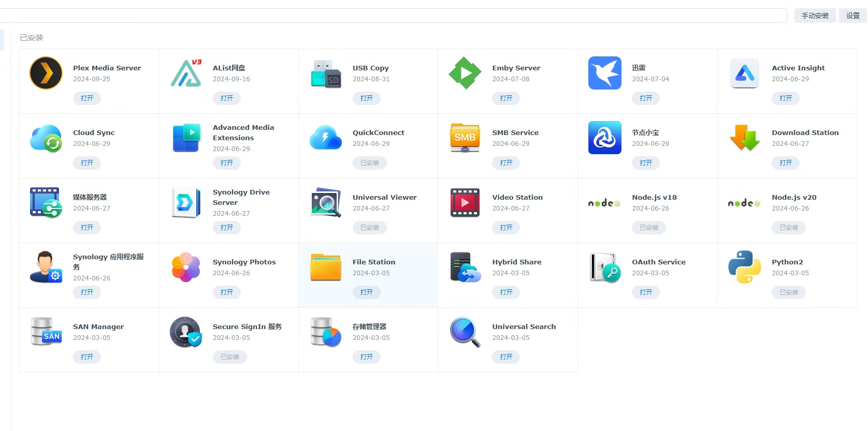Click the Universal Viewer title text
Viewport: 868px width, 431px height.
384,197
